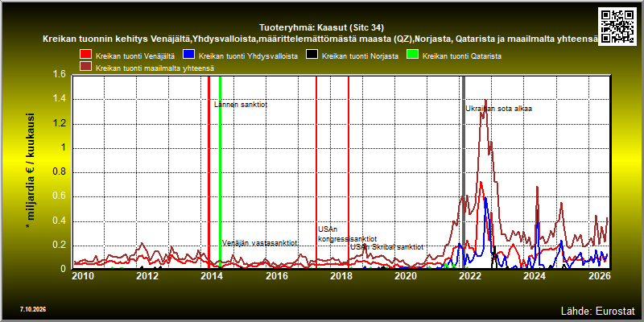Click the 'Ukrainan sota alkaa' annotation
This screenshot has width=644, height=322.
498,109
